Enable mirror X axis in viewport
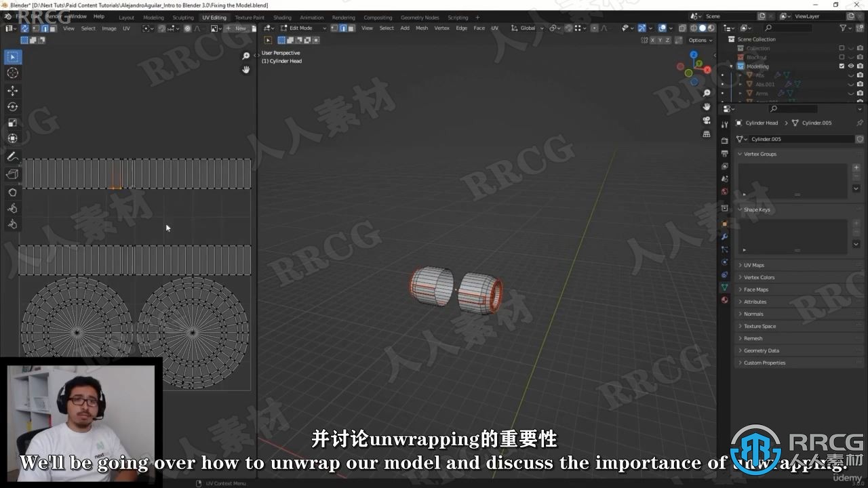The image size is (868, 488). click(653, 40)
